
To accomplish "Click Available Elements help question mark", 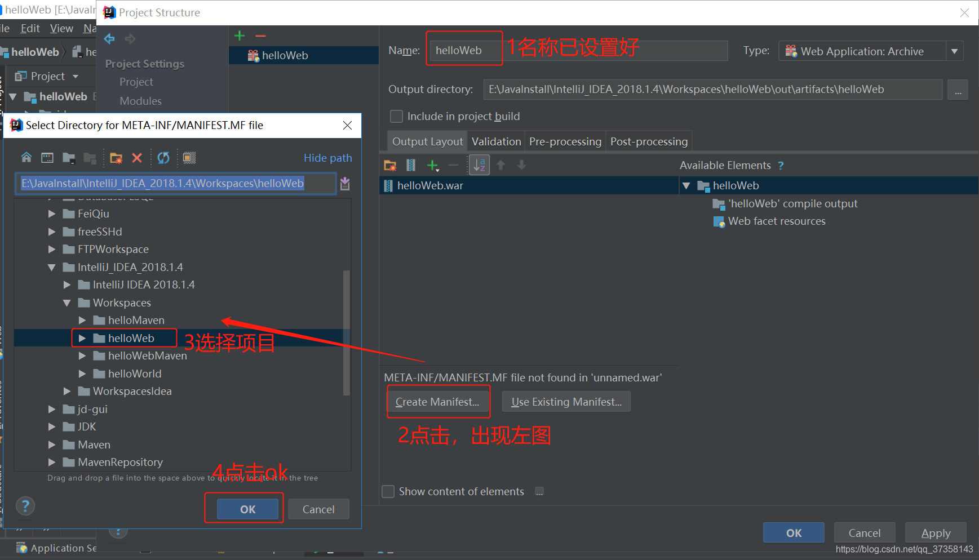I will [781, 166].
